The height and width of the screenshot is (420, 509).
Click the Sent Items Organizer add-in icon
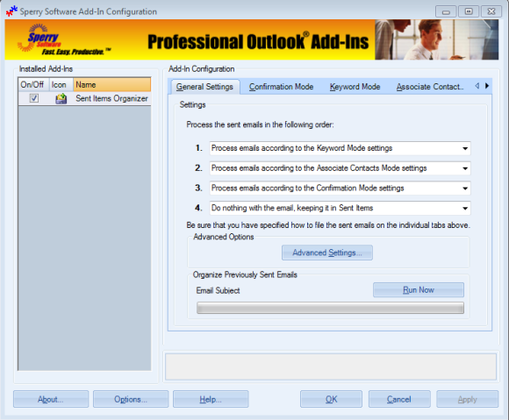61,98
